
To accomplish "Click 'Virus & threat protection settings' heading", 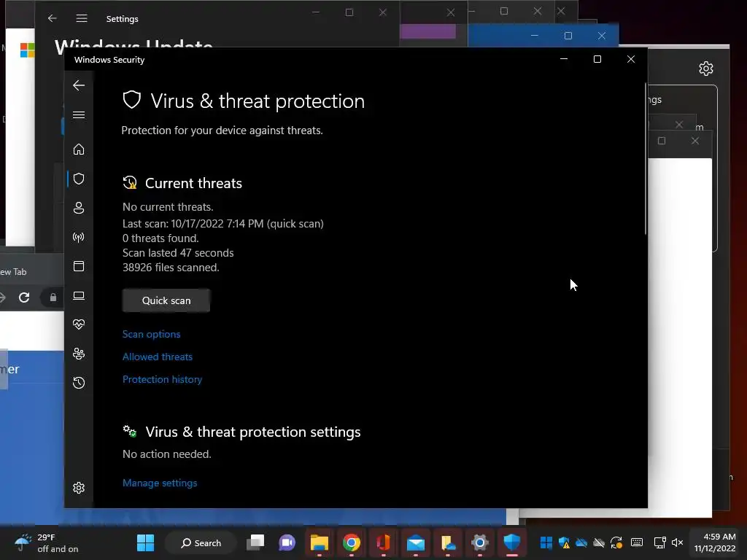I will [253, 432].
